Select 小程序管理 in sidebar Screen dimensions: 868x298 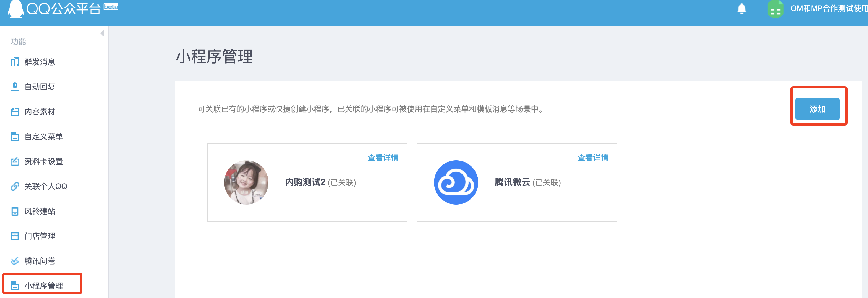[44, 286]
